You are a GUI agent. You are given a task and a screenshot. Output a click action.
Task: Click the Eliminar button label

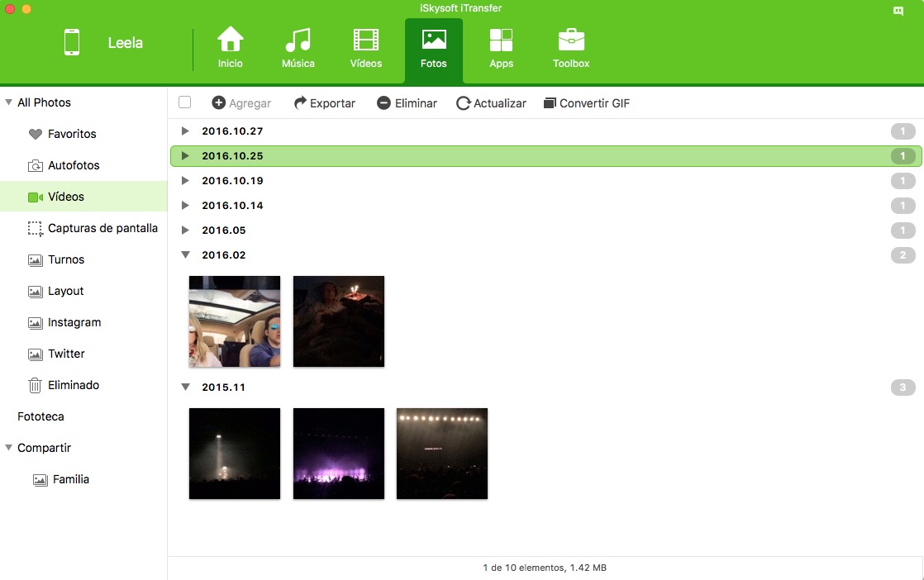pyautogui.click(x=416, y=103)
